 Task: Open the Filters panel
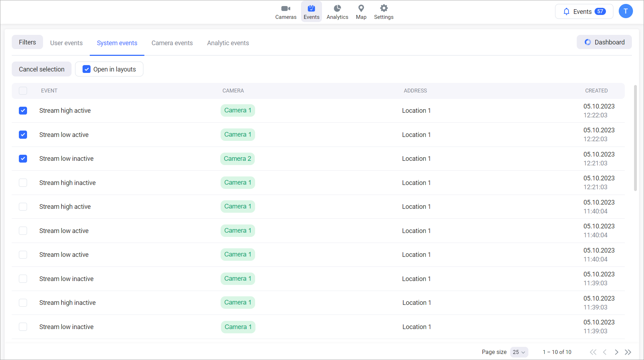[27, 42]
